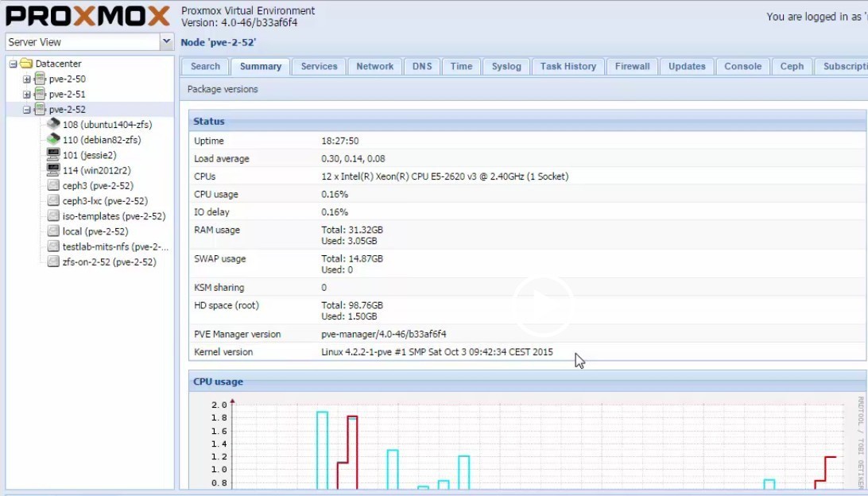Click storage icon for ceph3-lxc

[53, 200]
